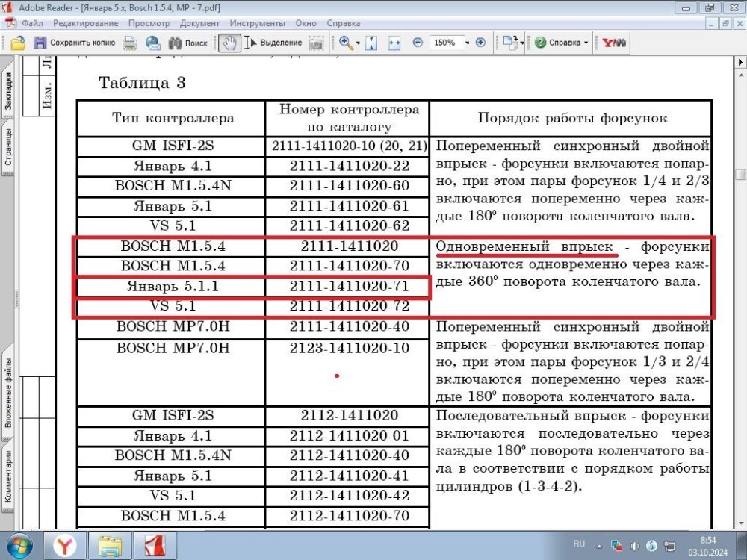Click the rotate/pages document icon
The image size is (747, 560).
(x=510, y=43)
